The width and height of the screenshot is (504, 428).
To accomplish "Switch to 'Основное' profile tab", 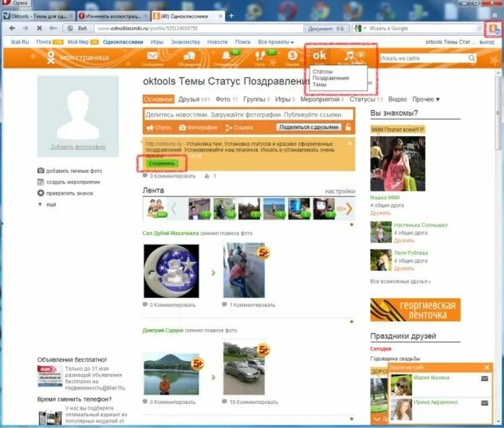I will point(158,100).
